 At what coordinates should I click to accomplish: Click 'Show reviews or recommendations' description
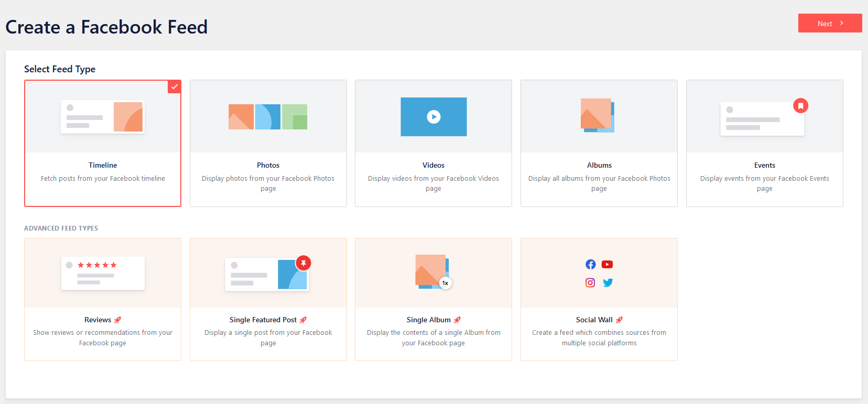103,338
